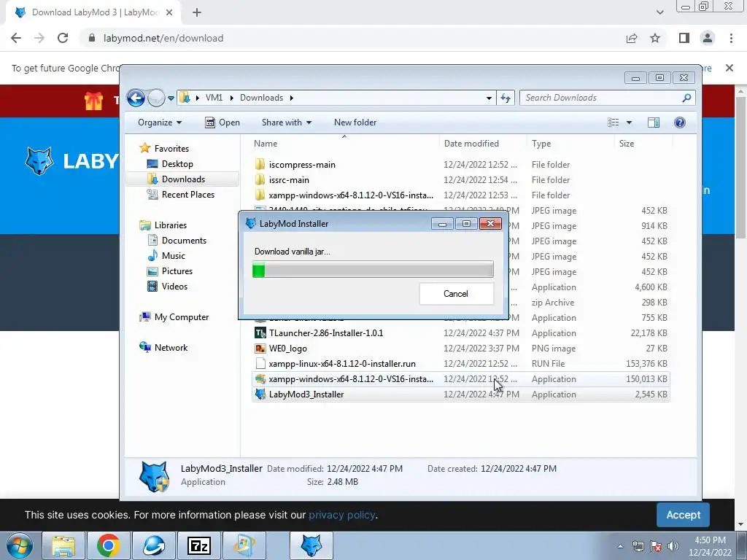Open Documents library
Image resolution: width=747 pixels, height=560 pixels.
point(177,241)
